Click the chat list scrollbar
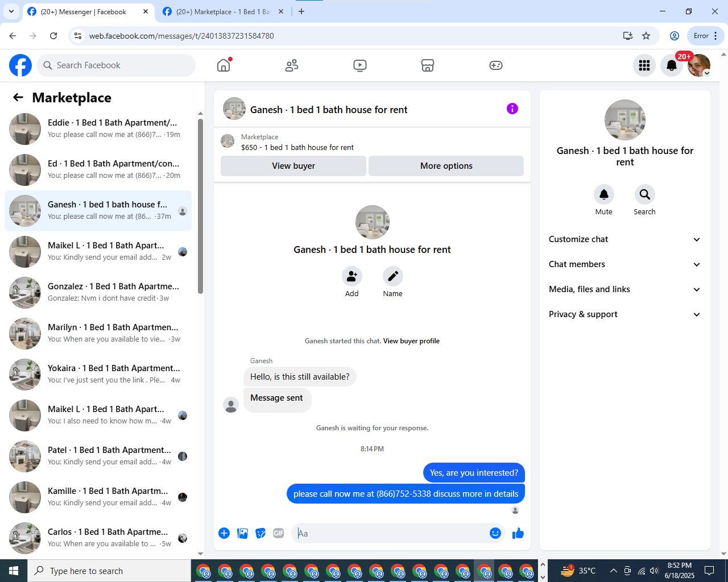The width and height of the screenshot is (728, 582). pos(200,206)
